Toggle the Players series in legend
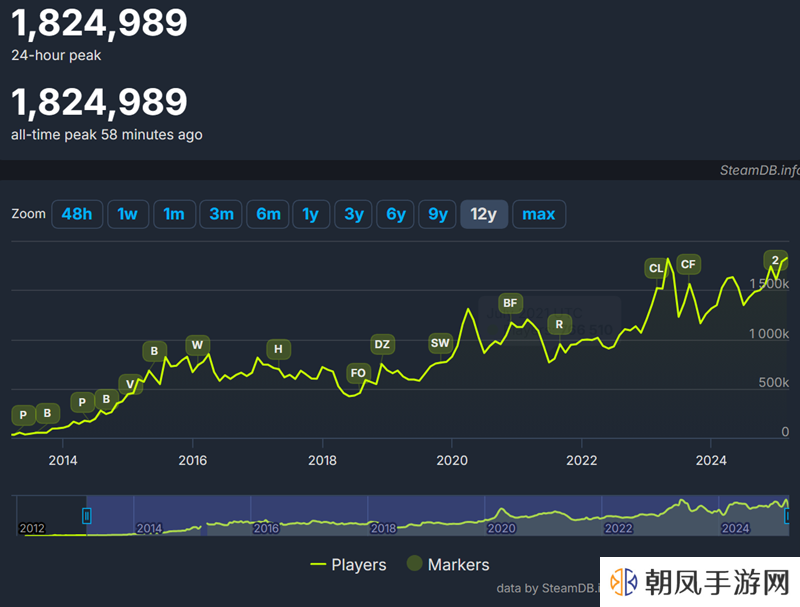Image resolution: width=800 pixels, height=607 pixels. click(x=348, y=565)
